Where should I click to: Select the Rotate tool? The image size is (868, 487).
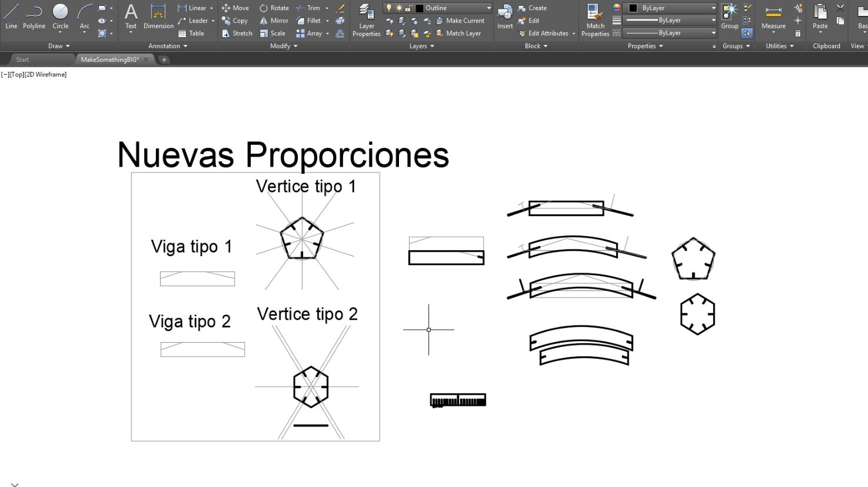pyautogui.click(x=274, y=8)
